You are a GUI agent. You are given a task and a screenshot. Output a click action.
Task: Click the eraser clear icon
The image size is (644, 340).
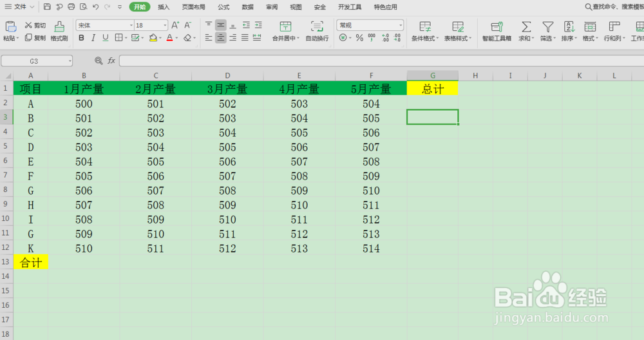tap(187, 38)
